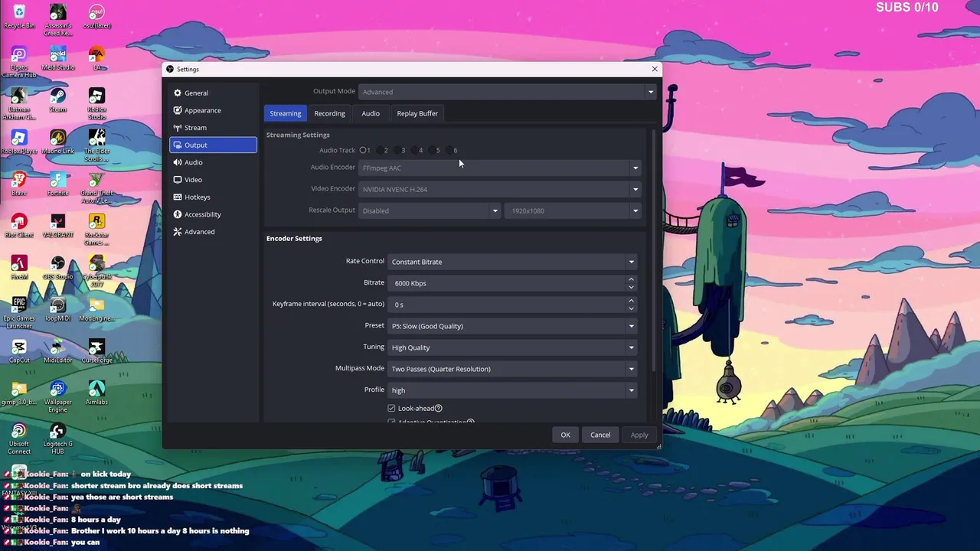Screen dimensions: 980x551
Task: Open the Rescale Output Disabled dropdown
Action: pos(430,210)
